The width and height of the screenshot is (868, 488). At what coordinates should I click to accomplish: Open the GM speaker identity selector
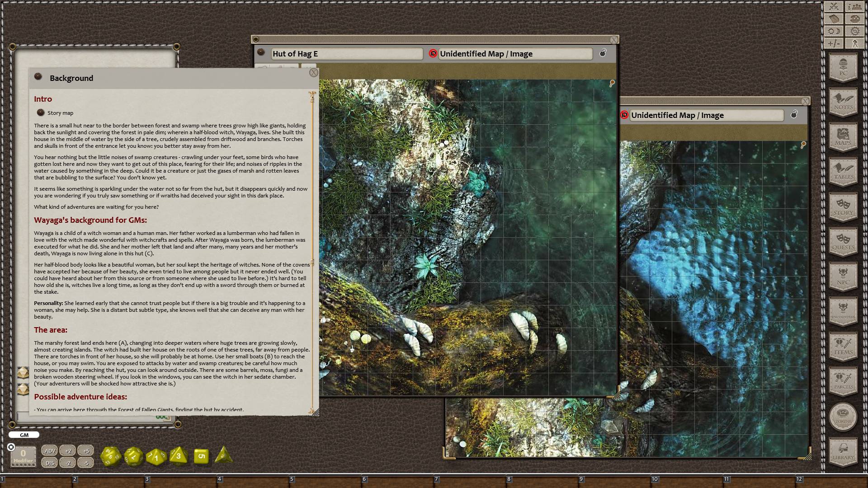(x=24, y=435)
